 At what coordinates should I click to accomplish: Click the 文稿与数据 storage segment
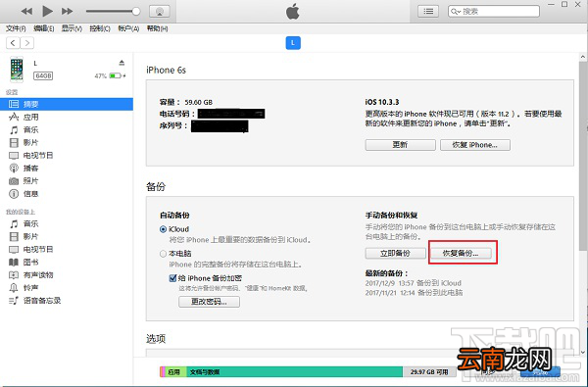coord(294,372)
